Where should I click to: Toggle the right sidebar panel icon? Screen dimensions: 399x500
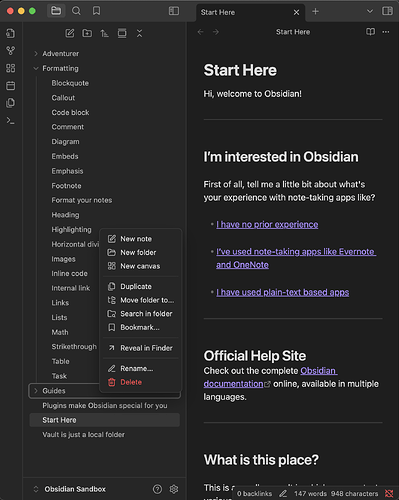[387, 11]
